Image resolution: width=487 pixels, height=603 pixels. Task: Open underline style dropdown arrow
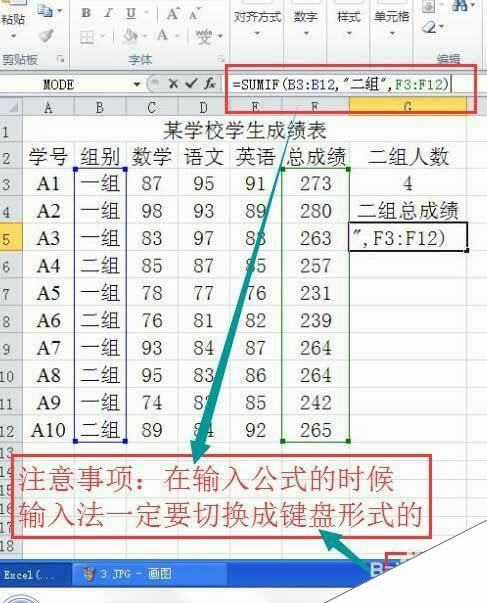pos(147,13)
